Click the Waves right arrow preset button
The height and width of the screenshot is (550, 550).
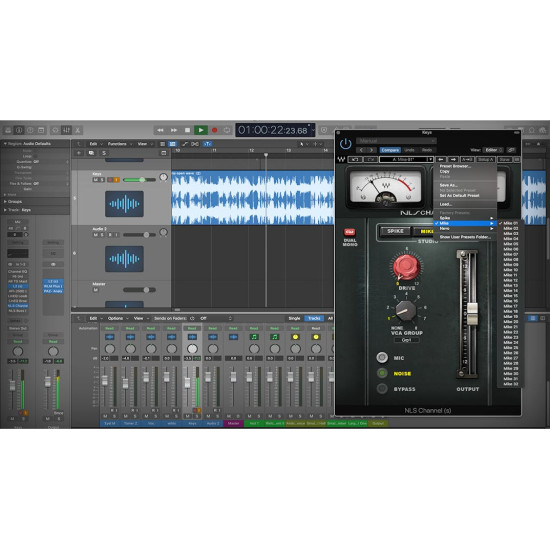click(453, 160)
